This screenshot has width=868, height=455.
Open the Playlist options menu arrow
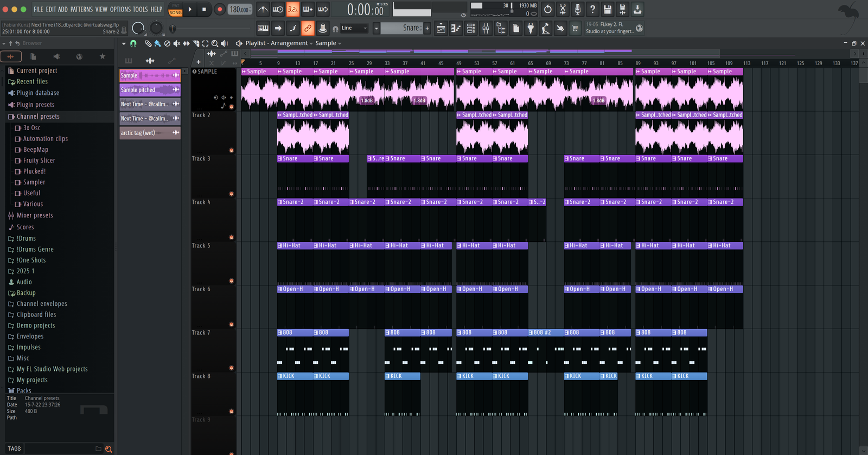click(x=124, y=43)
